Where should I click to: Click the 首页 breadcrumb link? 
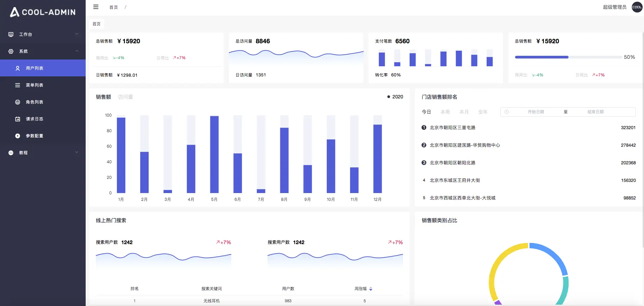[113, 7]
